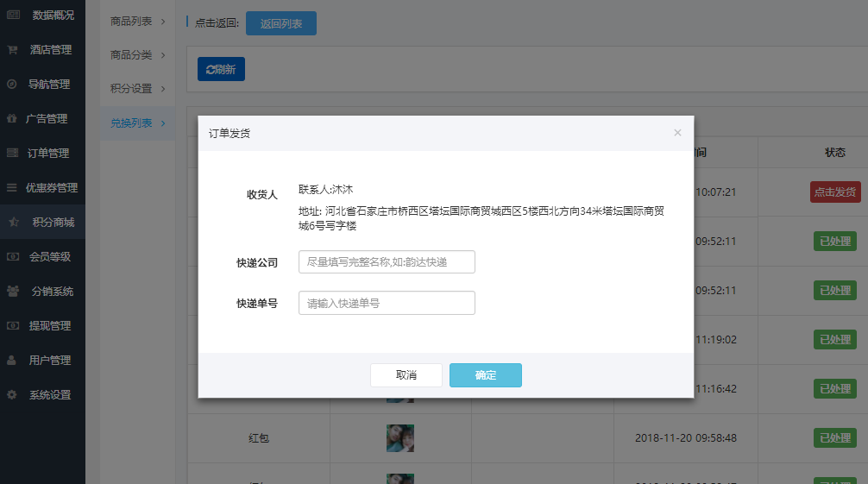Screen dimensions: 868x484
Task: Click the 订单管理 list icon
Action: point(12,153)
